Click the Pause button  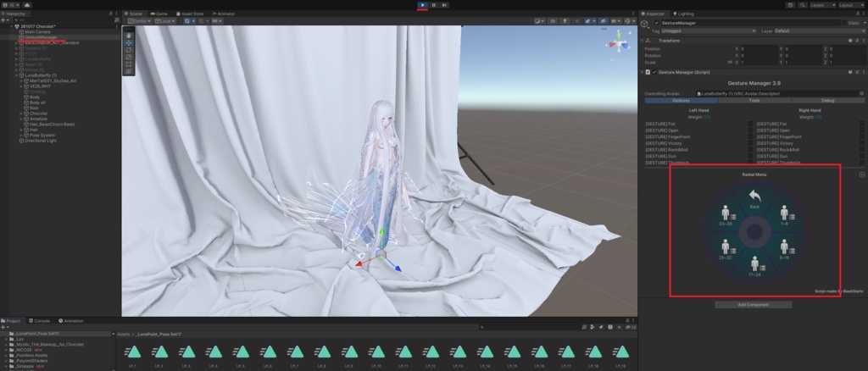click(x=433, y=5)
